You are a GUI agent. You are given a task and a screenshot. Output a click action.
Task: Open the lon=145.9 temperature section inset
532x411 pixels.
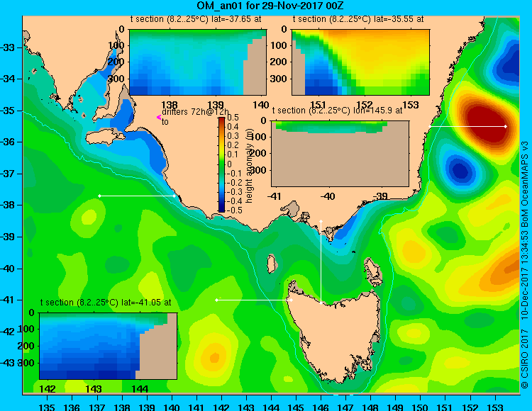(340, 154)
